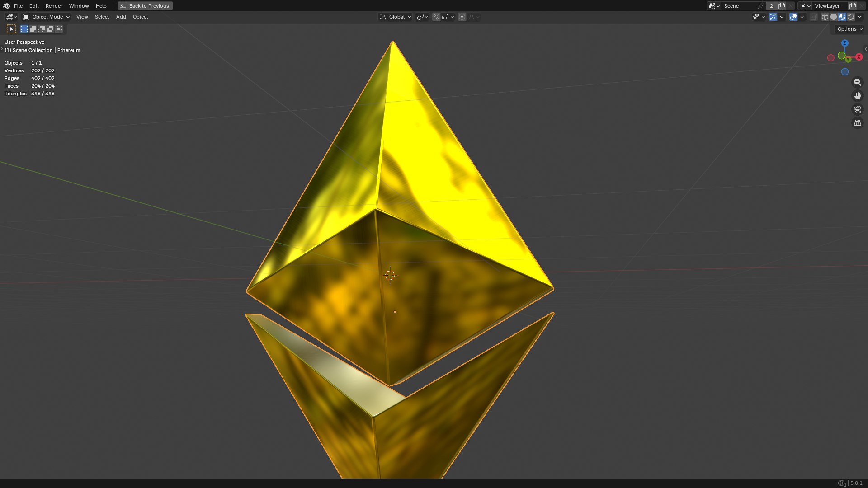868x488 pixels.
Task: Switch to Material Preview shading
Action: click(x=842, y=17)
